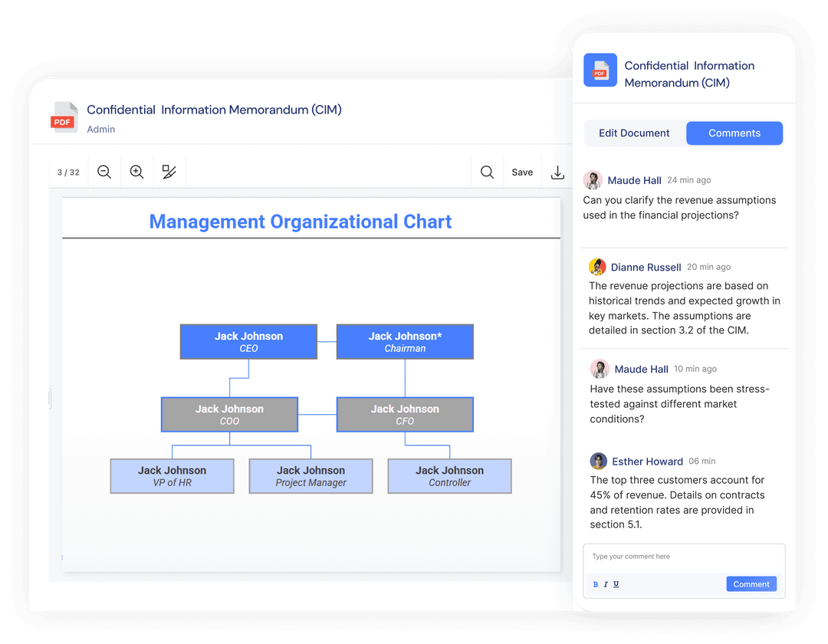Focus the Type your comment here field
The height and width of the screenshot is (644, 828).
click(x=684, y=557)
